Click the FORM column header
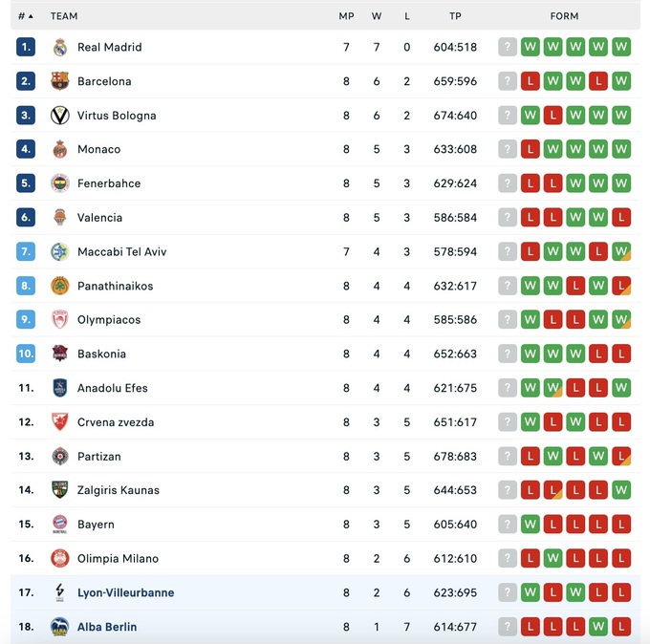 coord(564,16)
